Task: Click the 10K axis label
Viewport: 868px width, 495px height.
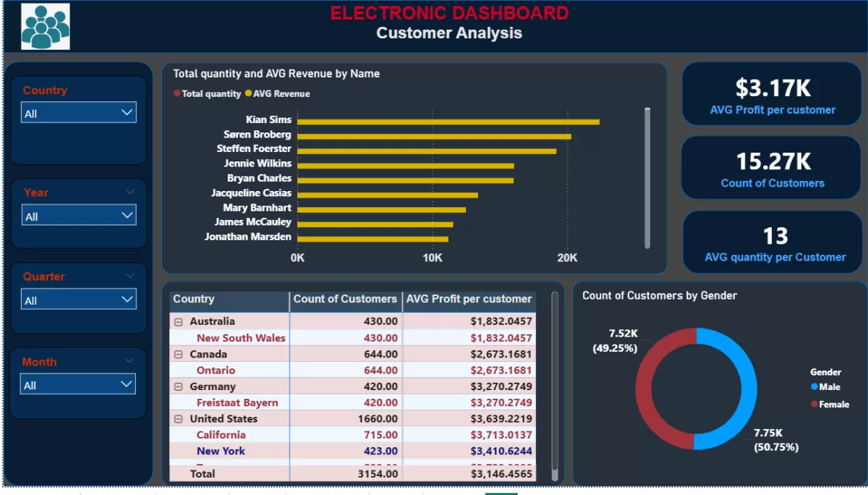Action: point(433,258)
